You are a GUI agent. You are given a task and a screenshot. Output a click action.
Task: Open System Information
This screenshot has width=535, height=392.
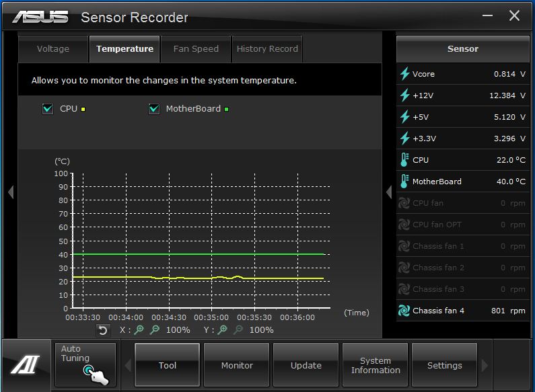click(376, 365)
